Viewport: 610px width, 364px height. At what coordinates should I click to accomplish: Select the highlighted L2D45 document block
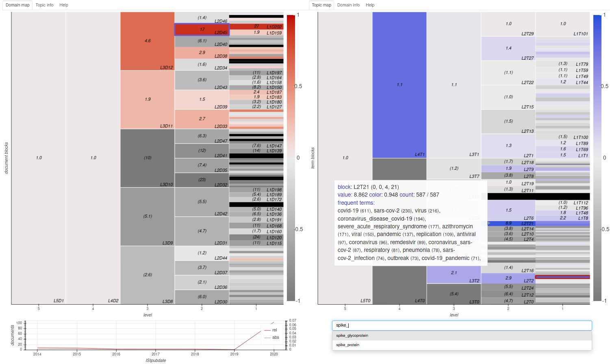(202, 30)
